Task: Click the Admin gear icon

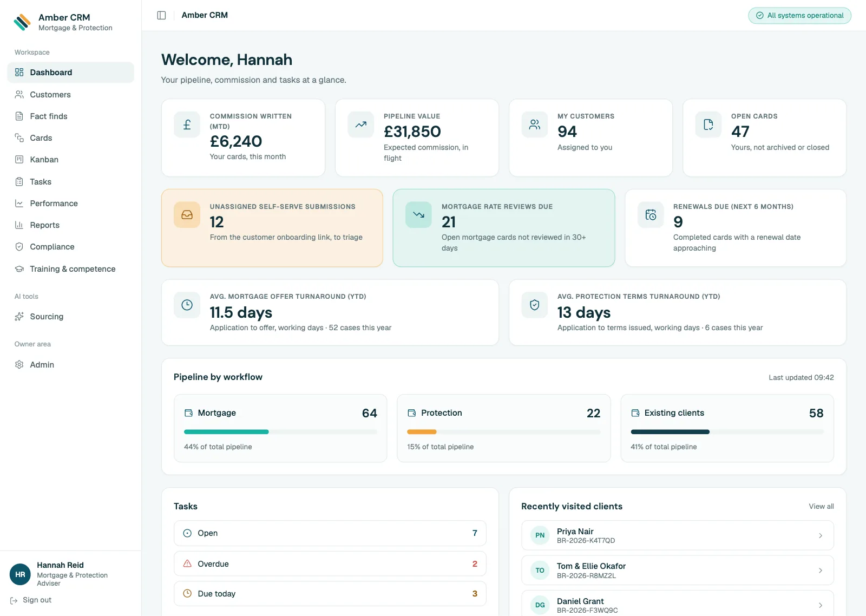Action: (19, 365)
